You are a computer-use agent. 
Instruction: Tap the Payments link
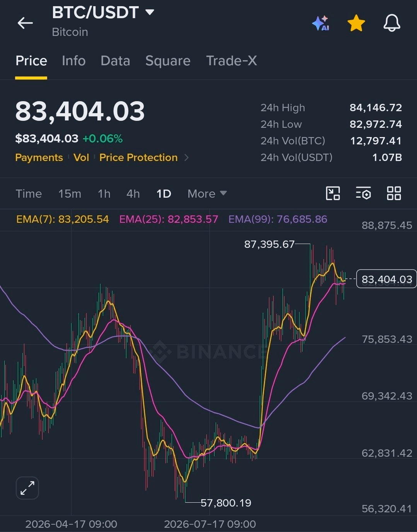coord(39,158)
